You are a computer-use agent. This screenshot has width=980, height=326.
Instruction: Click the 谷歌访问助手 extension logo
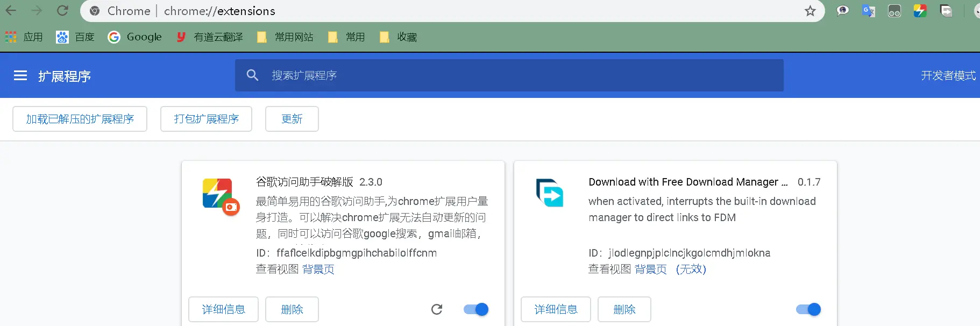click(x=221, y=196)
